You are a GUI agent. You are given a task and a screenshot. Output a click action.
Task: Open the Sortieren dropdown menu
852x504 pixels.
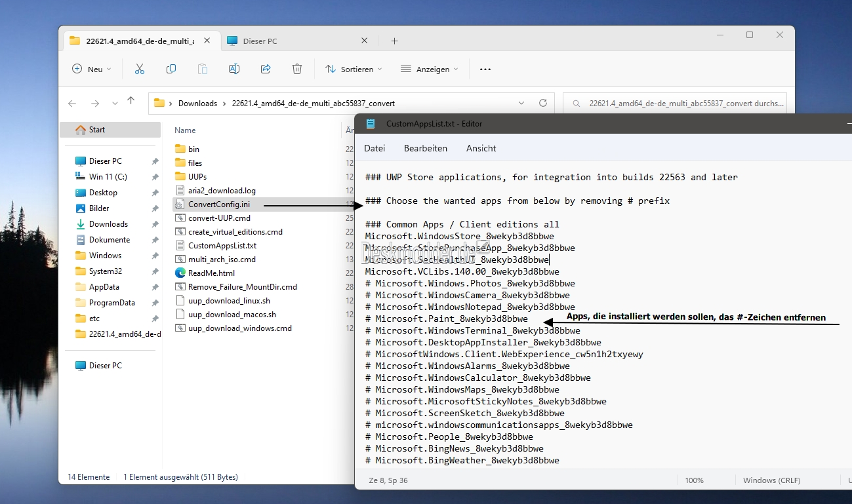[x=354, y=69]
